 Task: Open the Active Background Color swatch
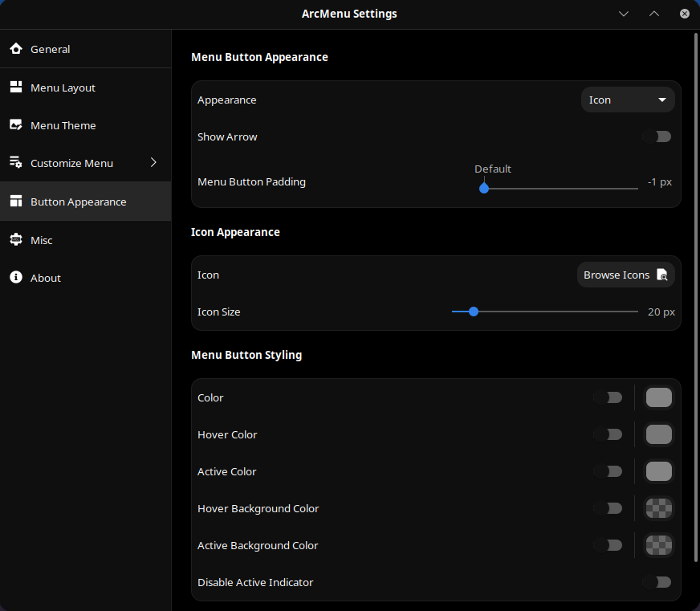[659, 545]
